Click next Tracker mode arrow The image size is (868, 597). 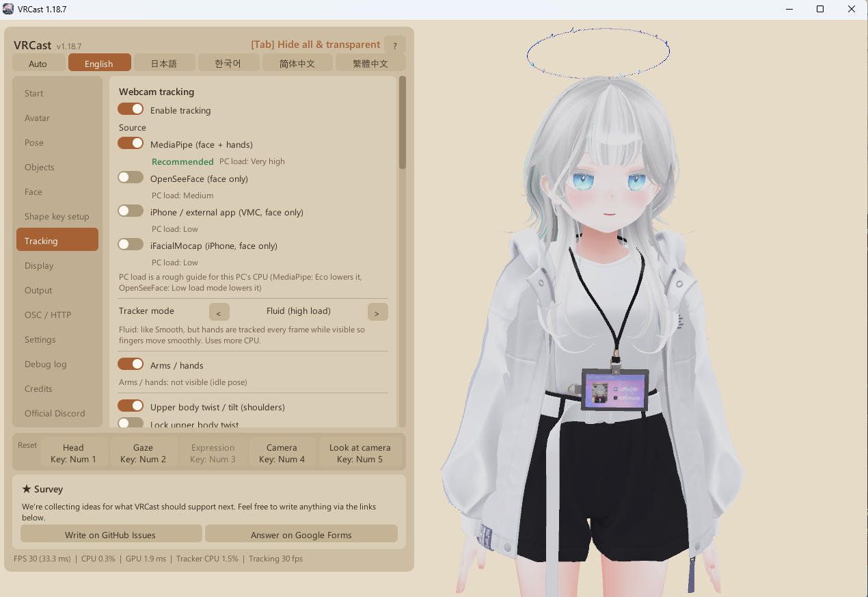pyautogui.click(x=377, y=312)
